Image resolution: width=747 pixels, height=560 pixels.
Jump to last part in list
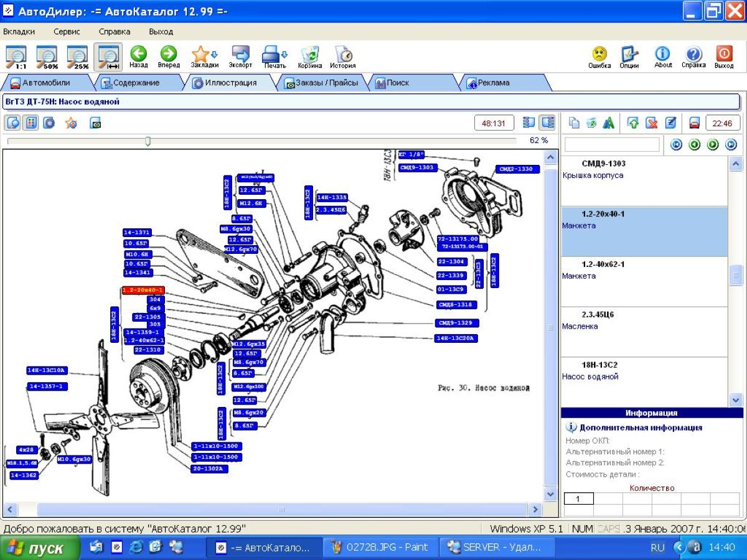click(x=731, y=144)
